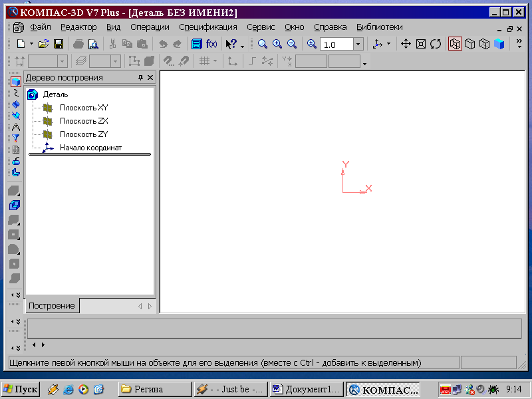Open the Сервис menu
The width and height of the screenshot is (532, 399).
261,27
